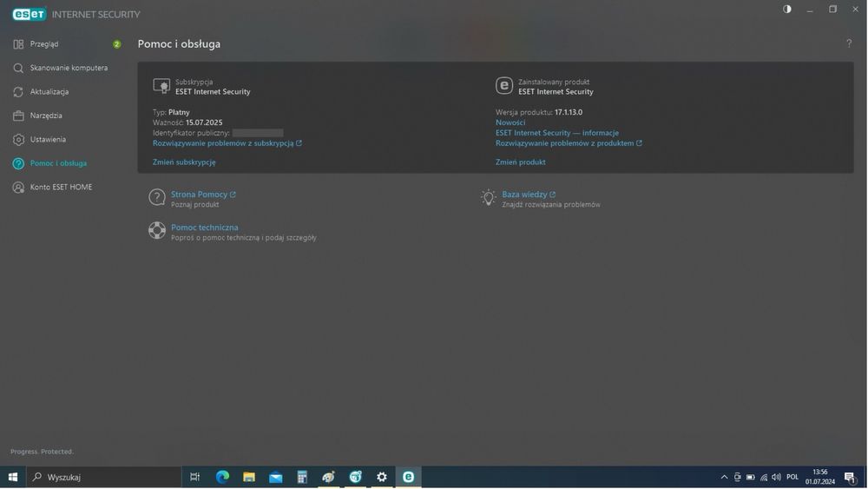This screenshot has height=489, width=868.
Task: Open File Explorer from taskbar
Action: coord(249,477)
